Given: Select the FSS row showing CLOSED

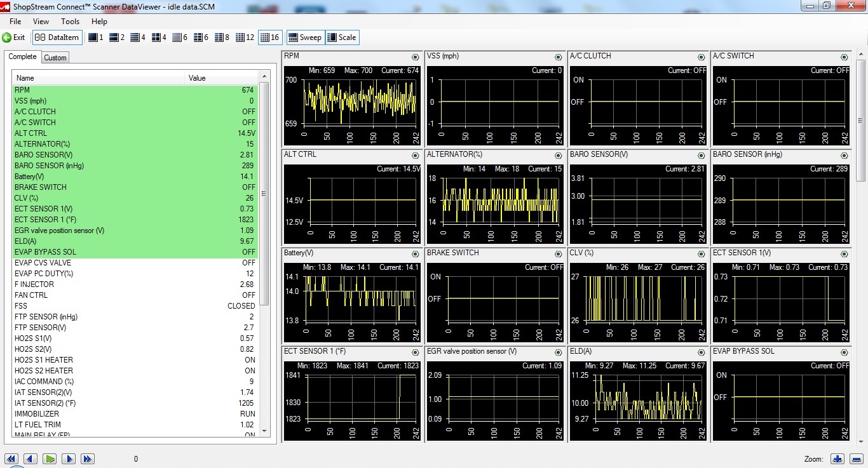Looking at the screenshot, I should [x=135, y=306].
